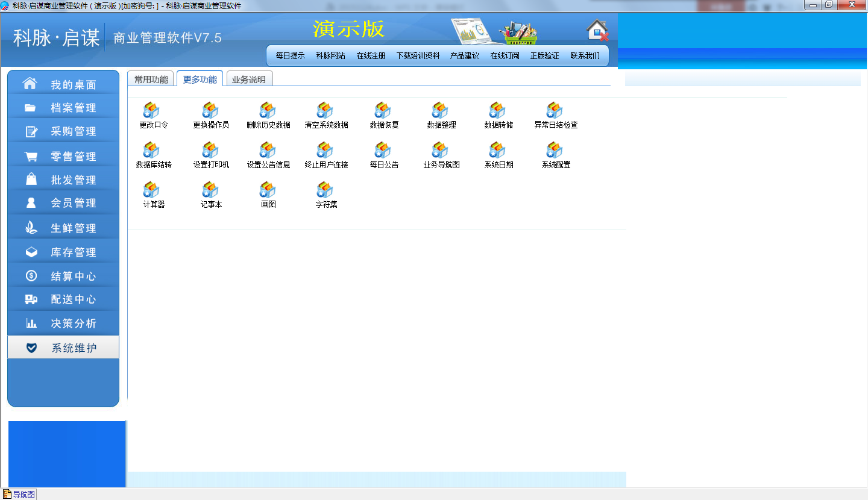Click the 在线注册 link
Screen dimensions: 868x500
tap(371, 55)
